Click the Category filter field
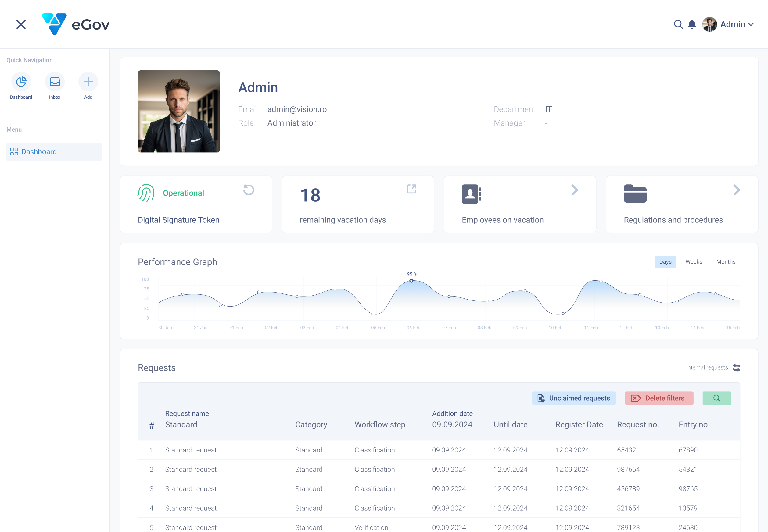Screen dimensions: 768x532 [x=320, y=425]
